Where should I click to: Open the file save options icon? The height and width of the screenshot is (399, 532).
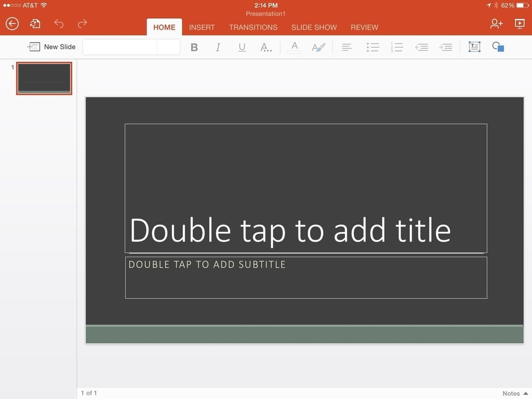click(x=35, y=24)
